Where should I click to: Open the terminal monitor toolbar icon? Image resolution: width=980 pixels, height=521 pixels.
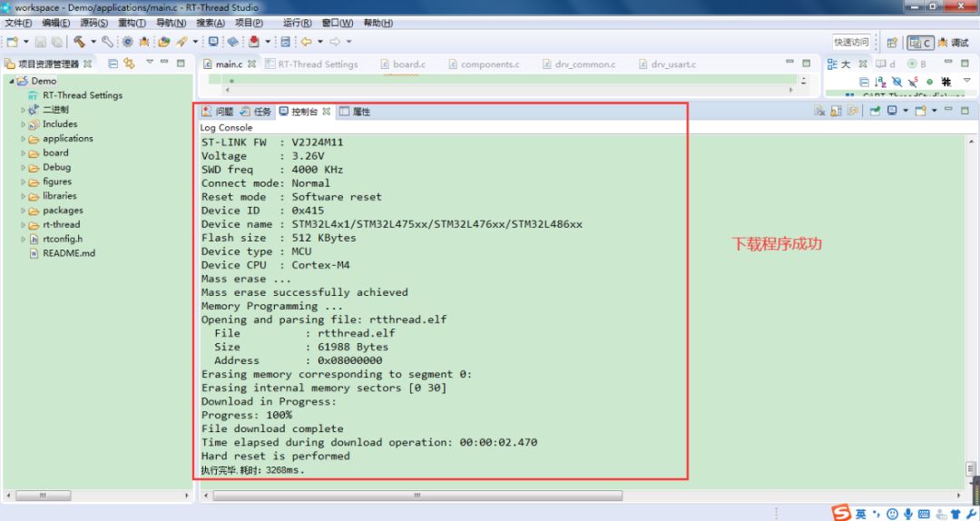pyautogui.click(x=213, y=42)
